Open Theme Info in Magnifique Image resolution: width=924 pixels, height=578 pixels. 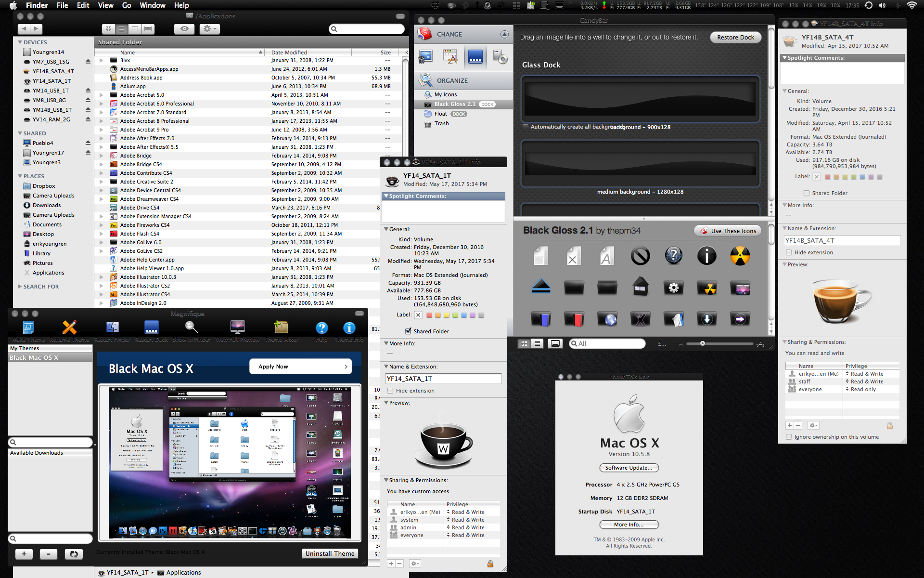[x=349, y=328]
